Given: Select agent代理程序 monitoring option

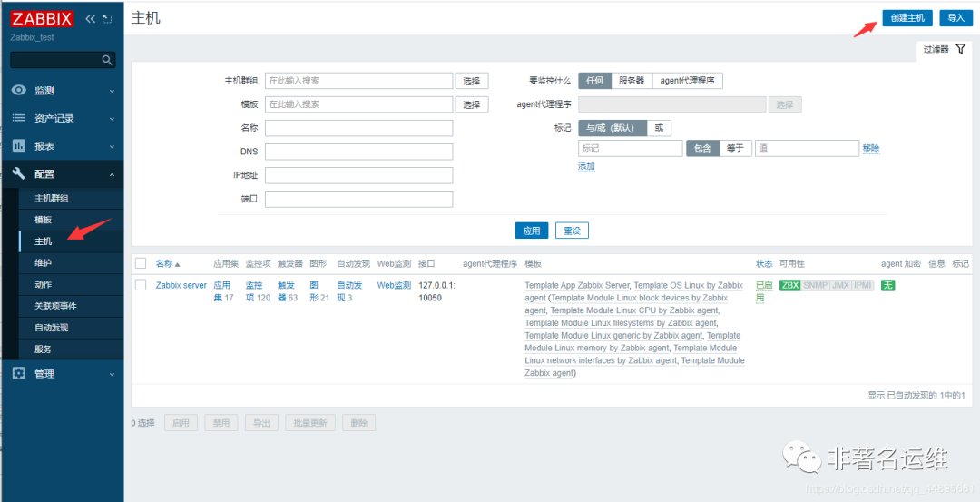Looking at the screenshot, I should [x=688, y=81].
